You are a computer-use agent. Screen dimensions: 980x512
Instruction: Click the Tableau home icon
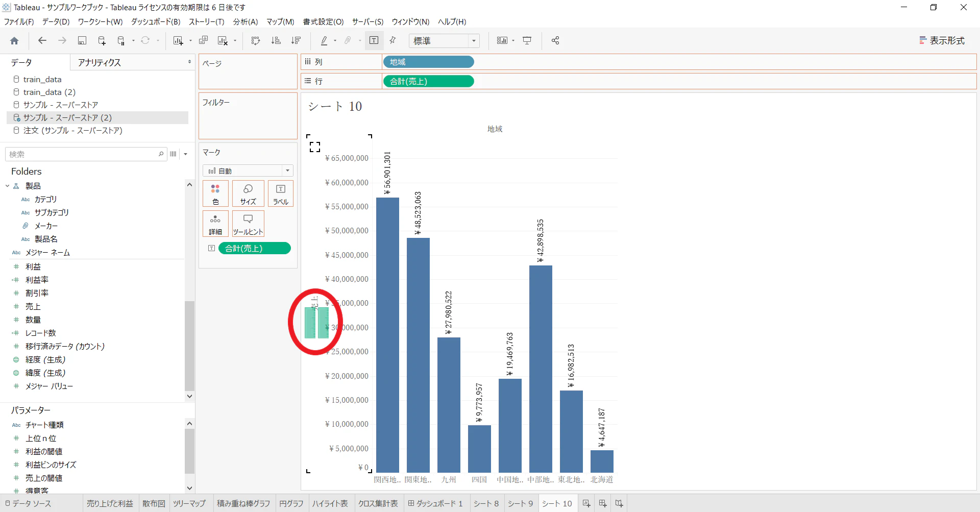pyautogui.click(x=14, y=41)
